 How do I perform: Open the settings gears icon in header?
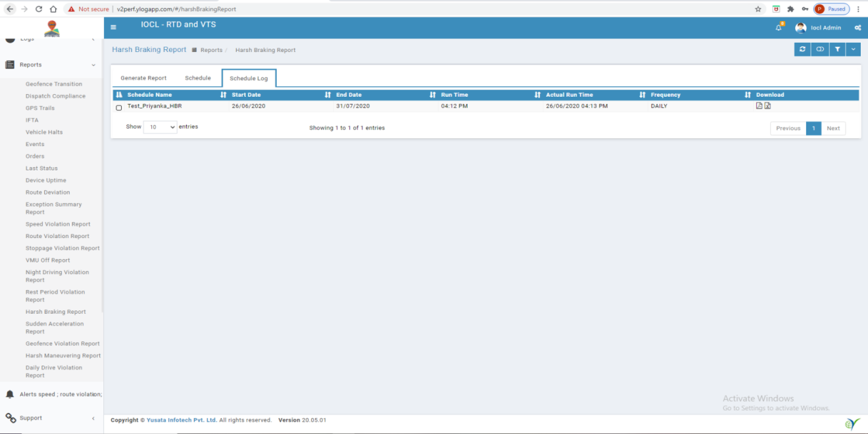point(857,28)
